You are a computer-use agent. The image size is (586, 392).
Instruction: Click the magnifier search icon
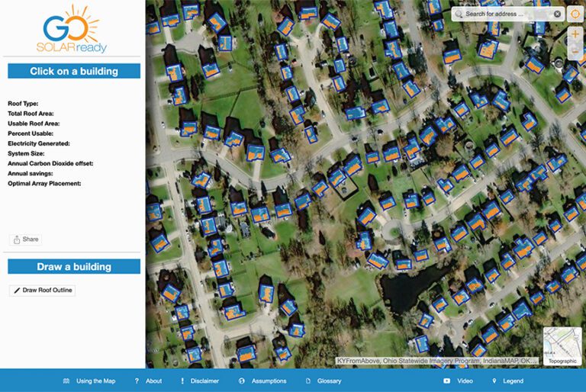pyautogui.click(x=459, y=14)
